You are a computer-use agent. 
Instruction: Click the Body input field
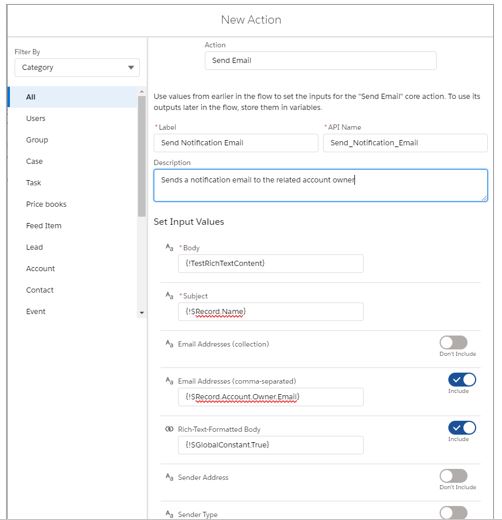click(x=271, y=264)
